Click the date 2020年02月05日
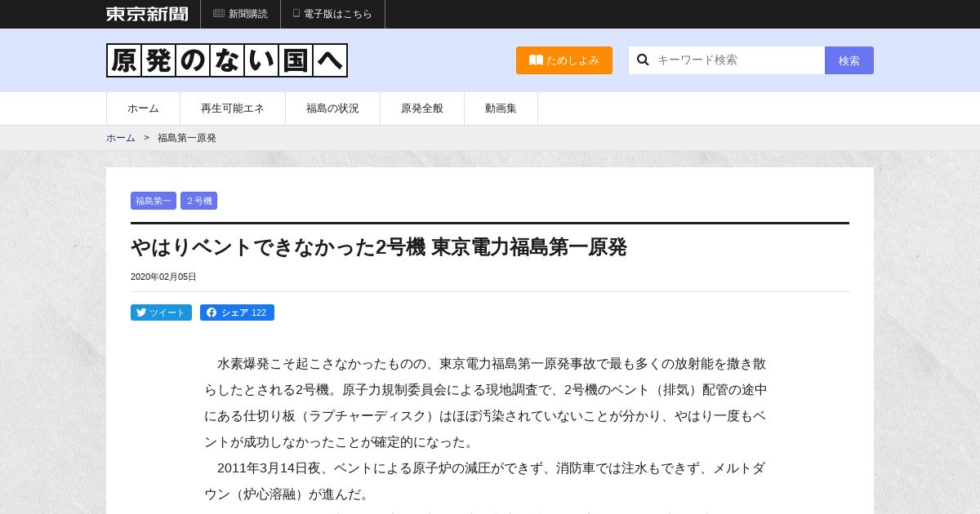This screenshot has height=514, width=980. (163, 277)
